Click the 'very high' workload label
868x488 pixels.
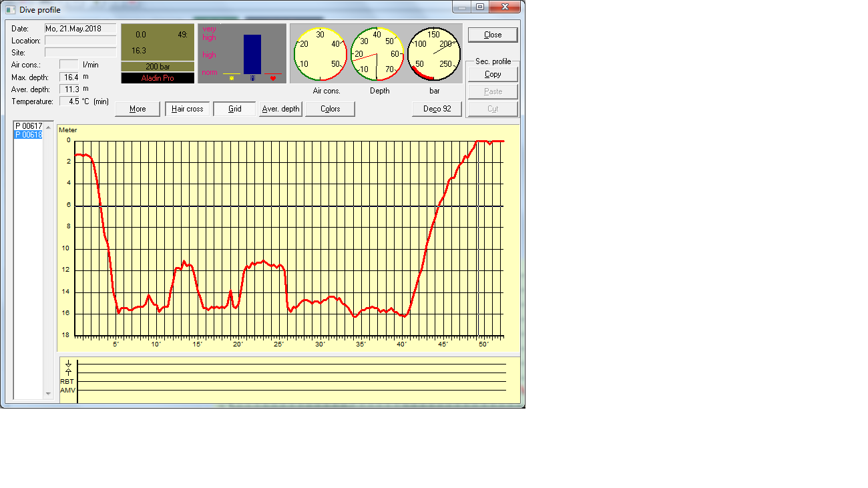click(209, 33)
